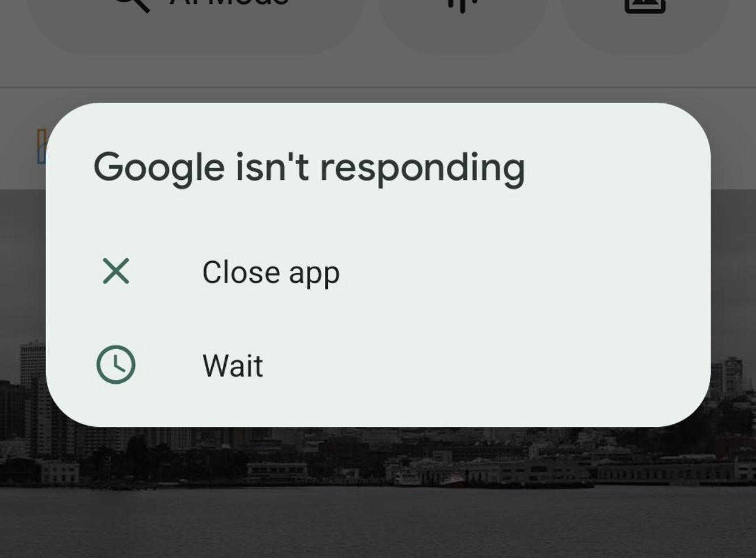Choose the Wait option text
This screenshot has width=756, height=558.
[233, 366]
